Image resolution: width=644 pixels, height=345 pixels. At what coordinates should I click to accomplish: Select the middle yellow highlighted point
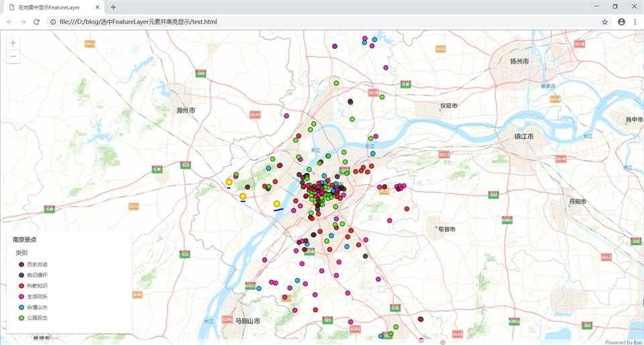pos(243,196)
